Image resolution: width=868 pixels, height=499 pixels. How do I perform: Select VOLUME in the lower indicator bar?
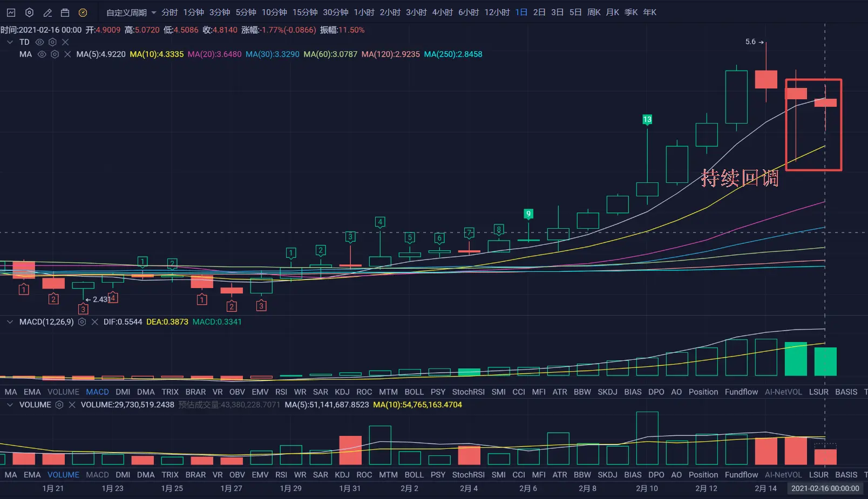[x=63, y=475]
